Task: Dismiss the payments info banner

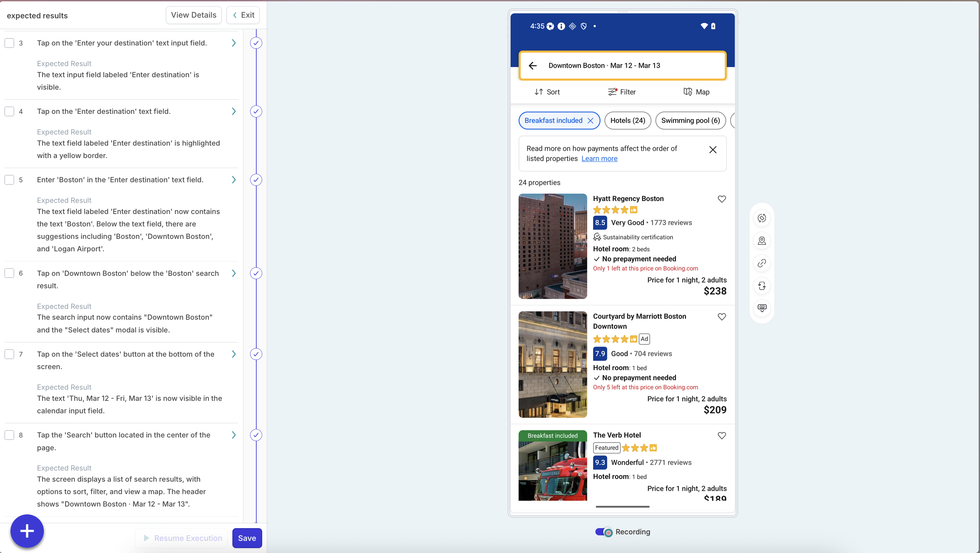Action: 713,150
